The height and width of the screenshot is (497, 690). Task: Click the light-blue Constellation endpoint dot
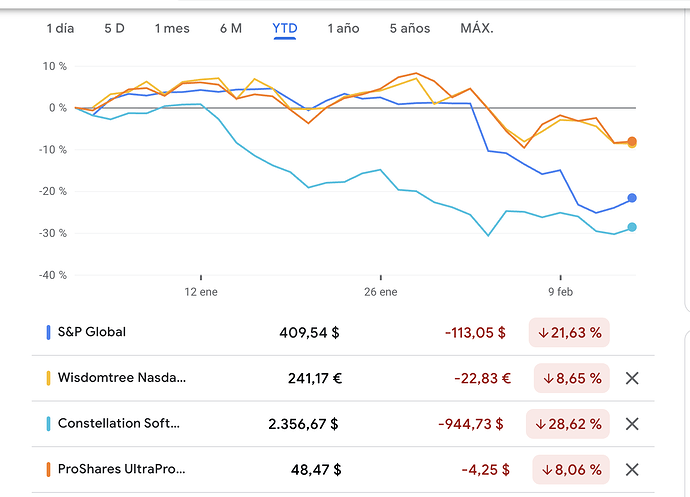pos(631,227)
